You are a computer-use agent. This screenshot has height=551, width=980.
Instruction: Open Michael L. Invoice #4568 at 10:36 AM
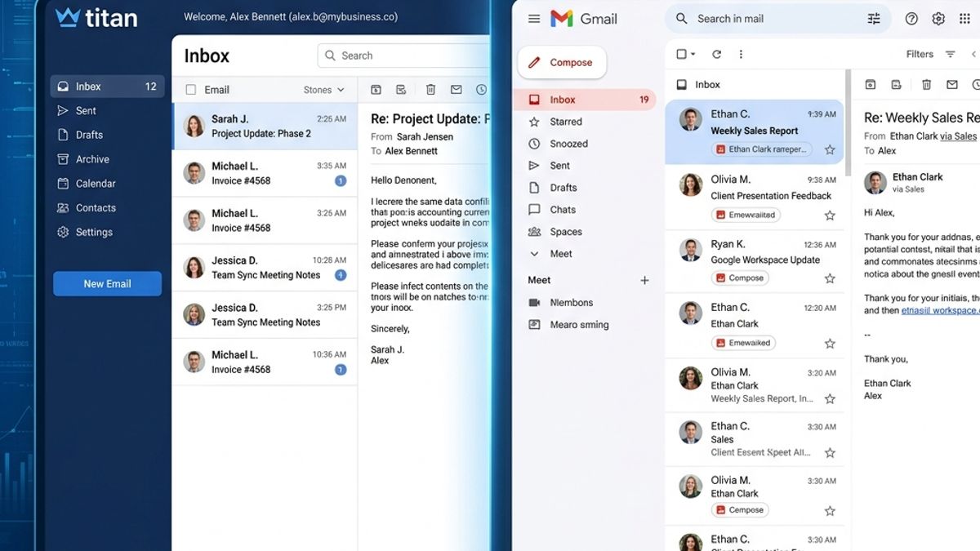265,362
